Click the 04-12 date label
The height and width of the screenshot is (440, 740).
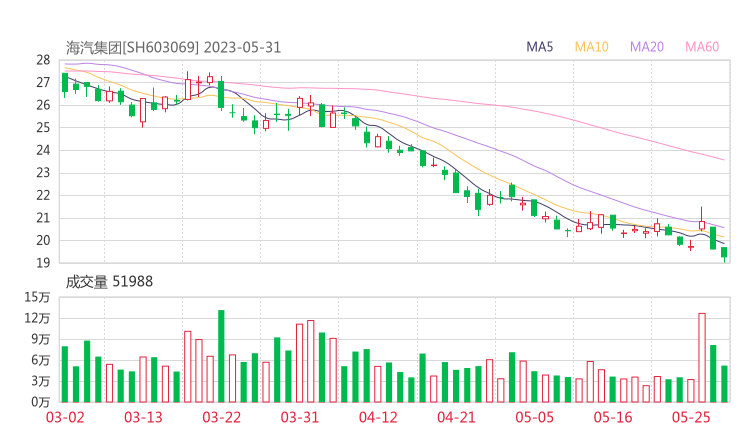click(378, 417)
